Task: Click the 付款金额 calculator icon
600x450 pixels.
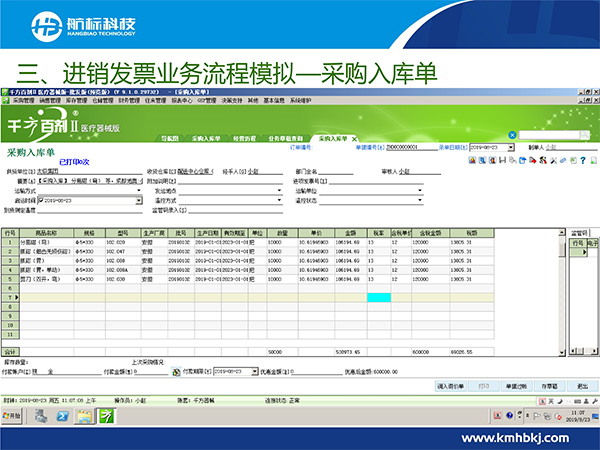Action: pyautogui.click(x=176, y=372)
